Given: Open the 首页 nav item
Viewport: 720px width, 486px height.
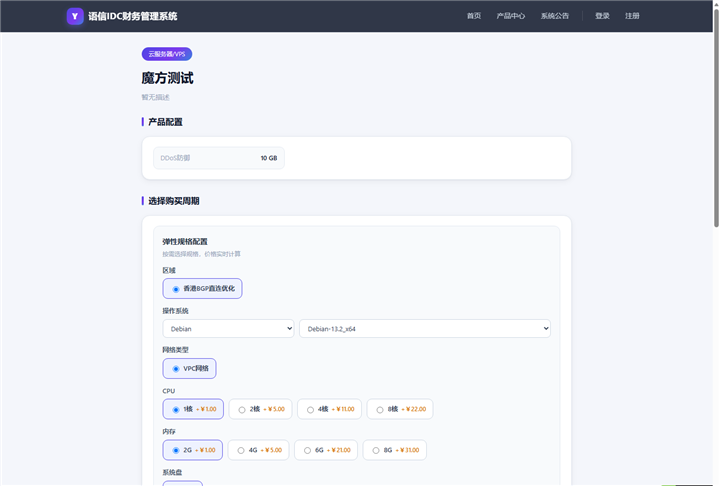Looking at the screenshot, I should [x=474, y=16].
